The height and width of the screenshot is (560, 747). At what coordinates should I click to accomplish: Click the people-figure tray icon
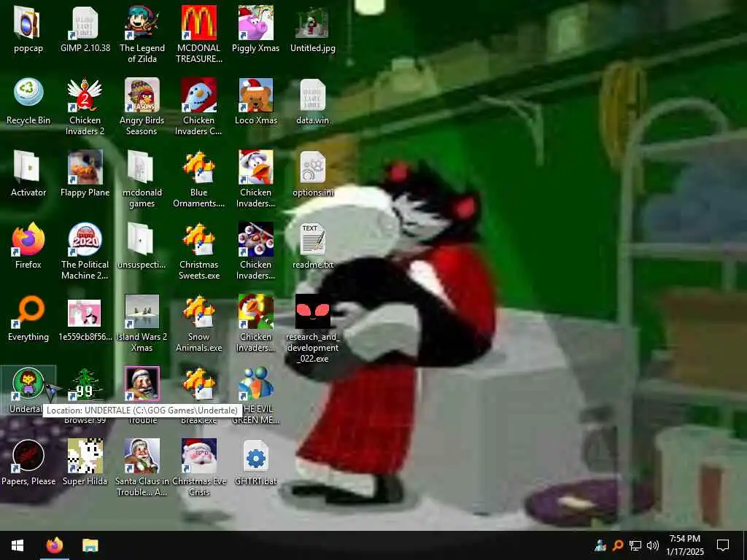[x=600, y=545]
